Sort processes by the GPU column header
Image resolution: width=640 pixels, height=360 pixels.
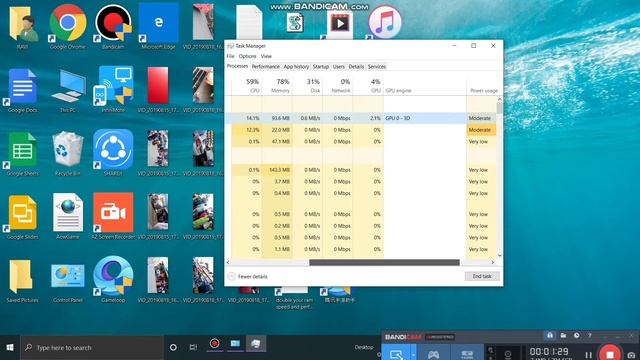pos(368,86)
